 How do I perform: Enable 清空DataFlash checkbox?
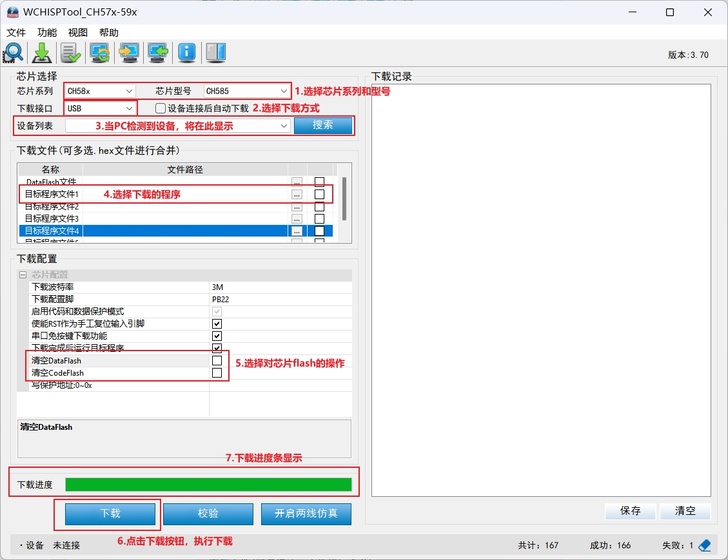tap(217, 360)
